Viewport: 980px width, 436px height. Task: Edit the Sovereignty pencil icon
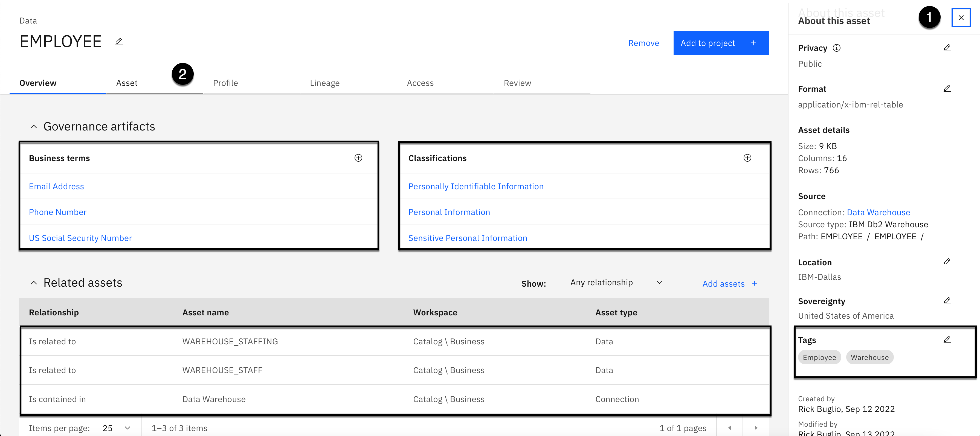947,301
